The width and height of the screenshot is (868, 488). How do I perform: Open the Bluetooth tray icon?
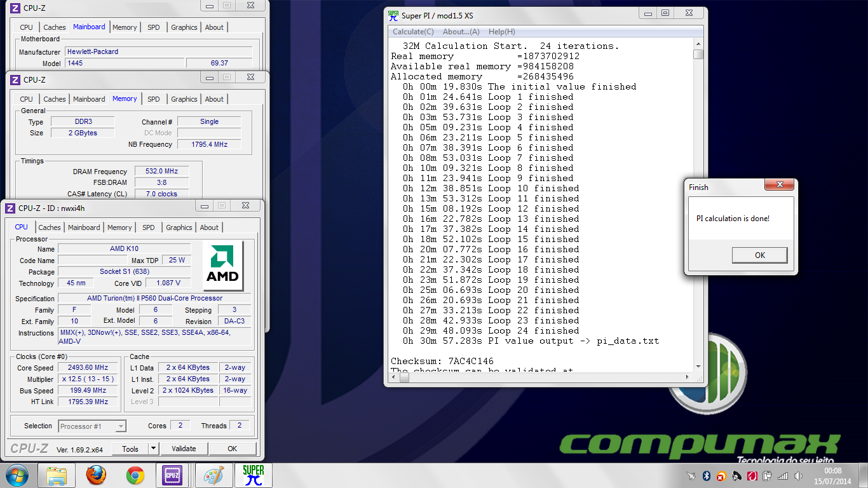(x=706, y=476)
